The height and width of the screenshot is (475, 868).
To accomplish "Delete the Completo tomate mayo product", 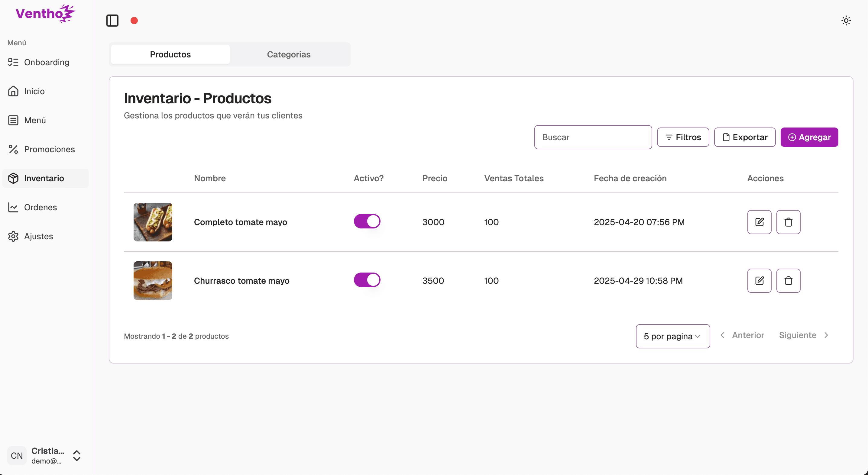I will coord(788,222).
